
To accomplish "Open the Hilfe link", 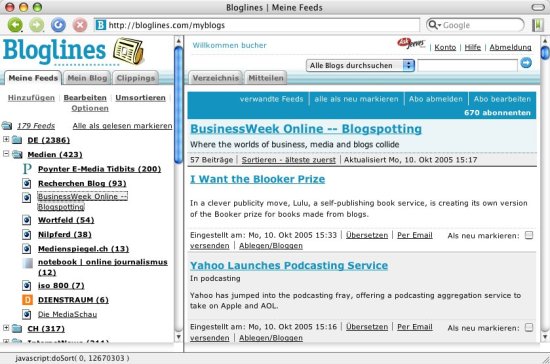I will click(472, 47).
